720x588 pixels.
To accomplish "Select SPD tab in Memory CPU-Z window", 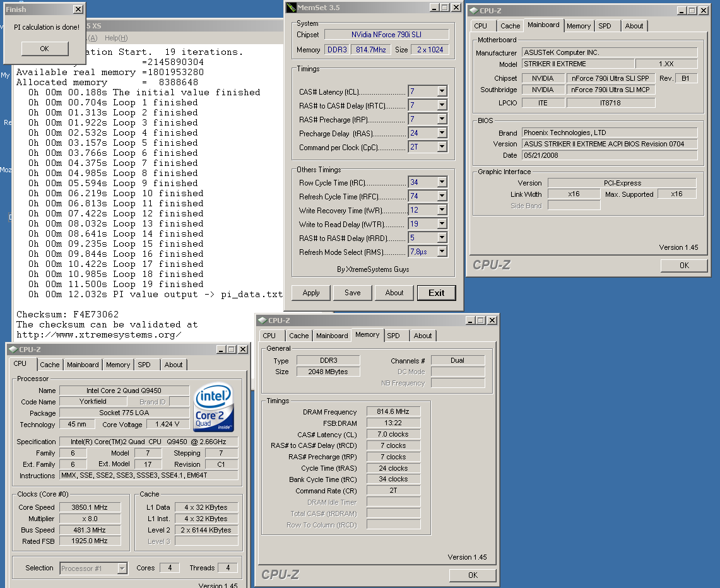I will [x=393, y=336].
